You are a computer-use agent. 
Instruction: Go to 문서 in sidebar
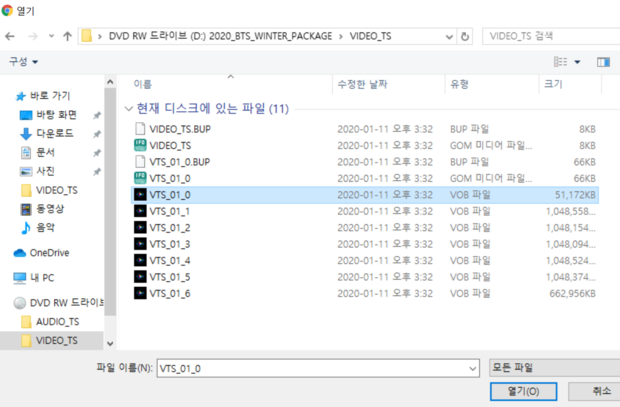[37, 152]
